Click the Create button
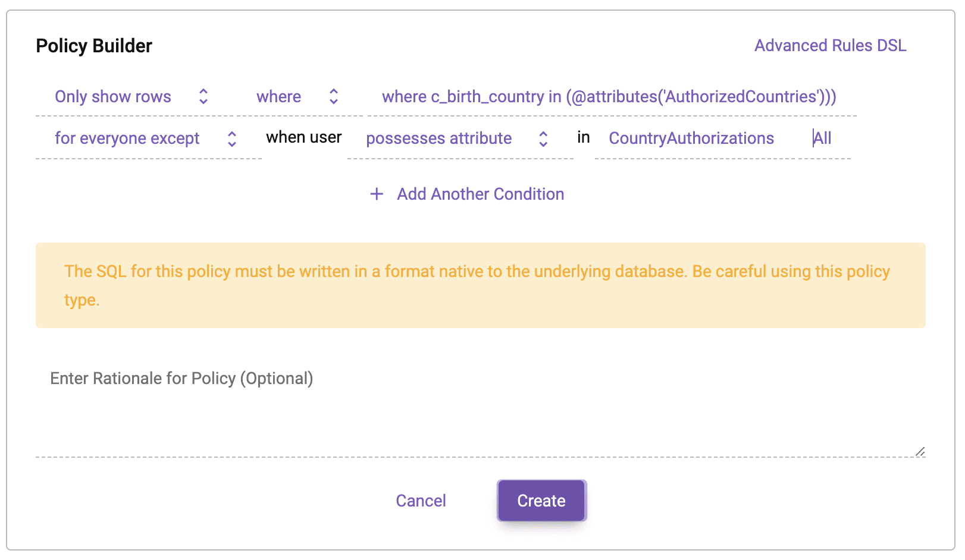 click(x=541, y=501)
